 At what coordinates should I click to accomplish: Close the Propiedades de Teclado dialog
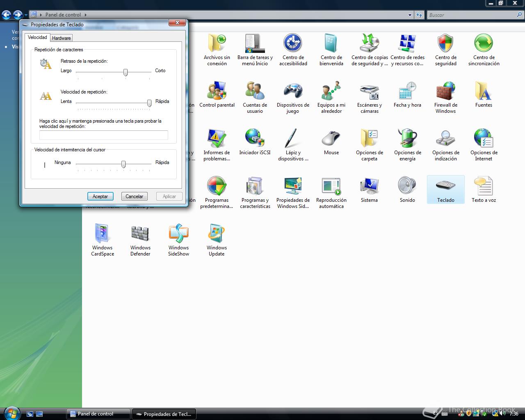[x=177, y=23]
